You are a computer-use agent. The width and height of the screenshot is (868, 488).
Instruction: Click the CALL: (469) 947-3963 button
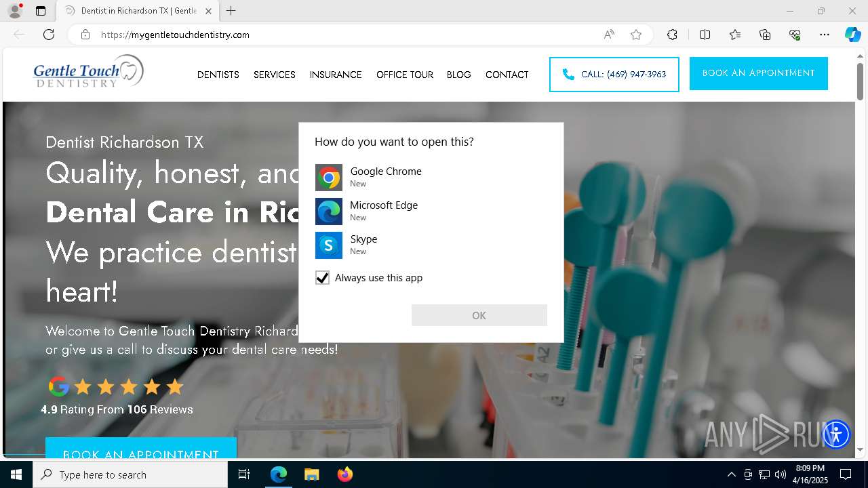pyautogui.click(x=614, y=75)
